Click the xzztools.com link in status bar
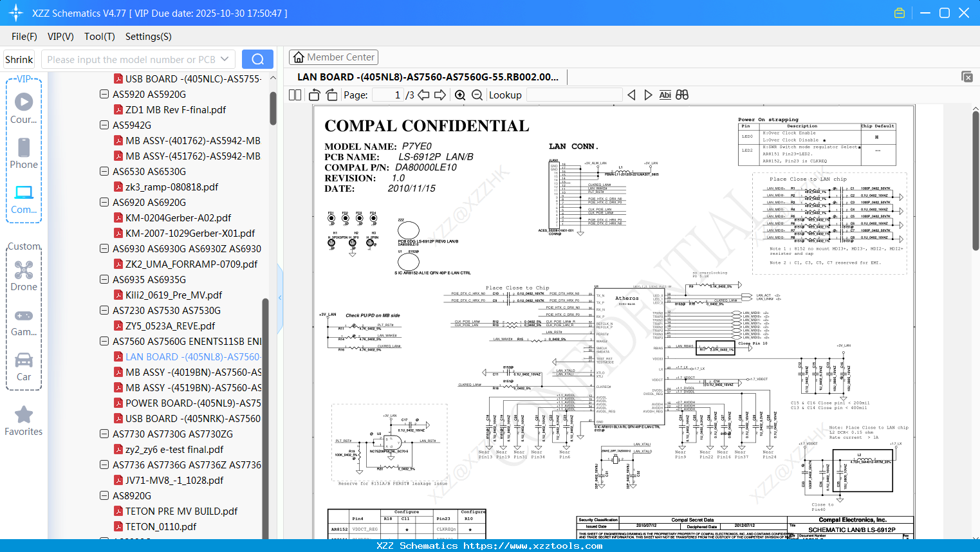This screenshot has height=552, width=980. coord(533,546)
